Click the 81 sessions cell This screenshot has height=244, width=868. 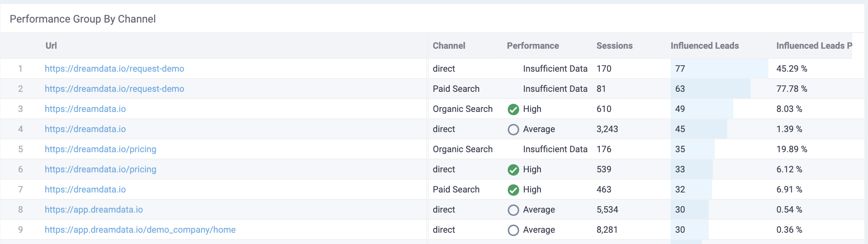point(601,89)
